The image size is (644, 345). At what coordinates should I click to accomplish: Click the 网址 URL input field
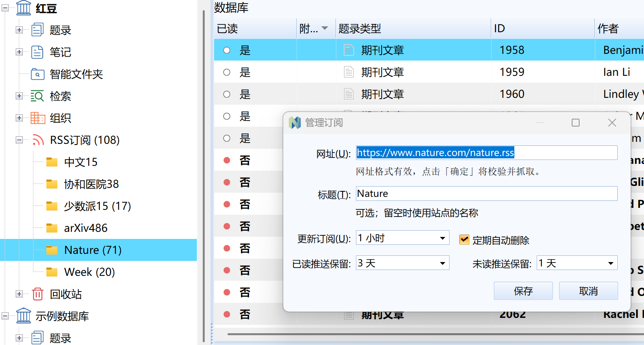(486, 152)
